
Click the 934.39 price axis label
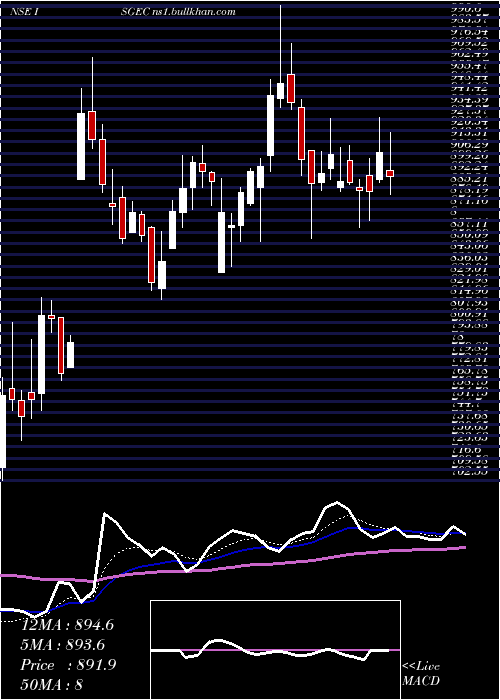tap(468, 100)
